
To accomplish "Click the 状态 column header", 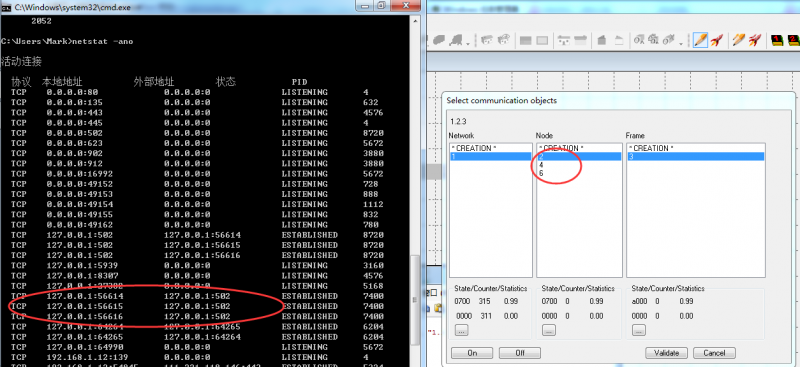I will click(x=226, y=82).
